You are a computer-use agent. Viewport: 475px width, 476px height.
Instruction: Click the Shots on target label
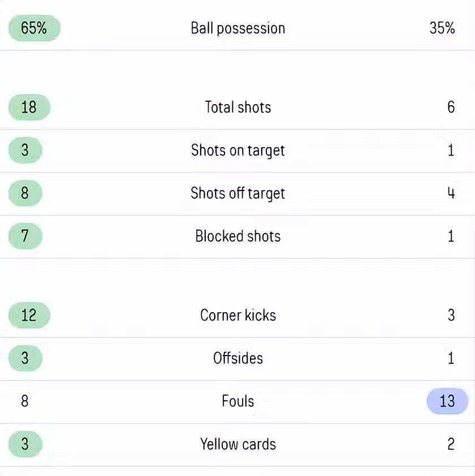coord(237,150)
